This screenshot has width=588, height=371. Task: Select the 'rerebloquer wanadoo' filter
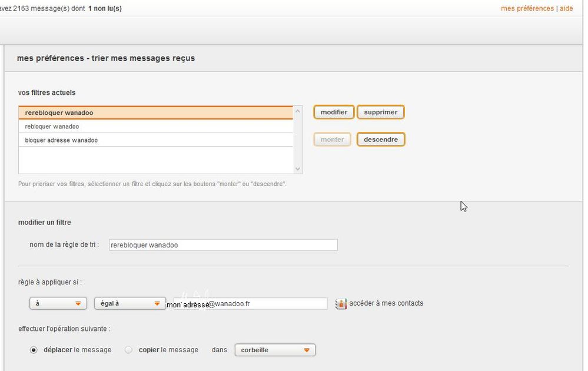pos(155,112)
